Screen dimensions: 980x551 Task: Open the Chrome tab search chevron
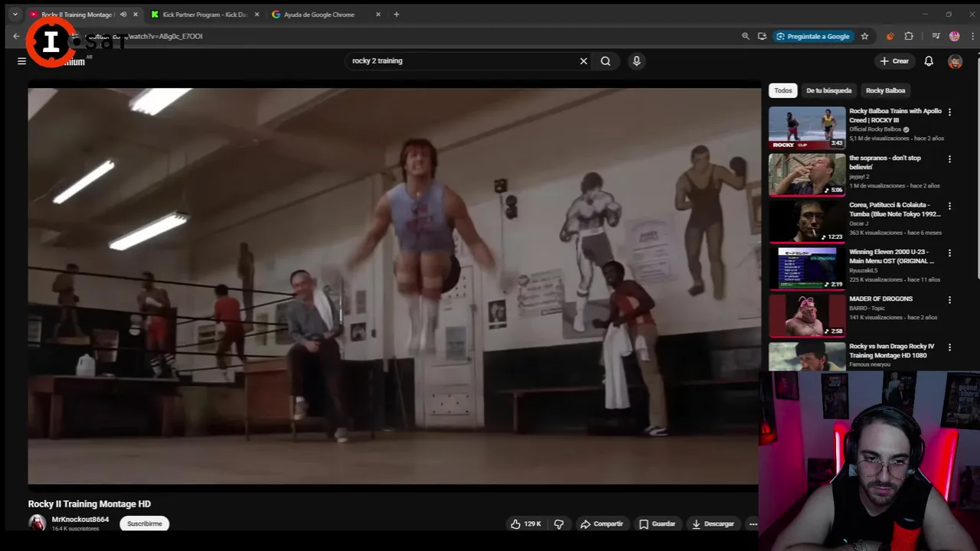(x=15, y=15)
